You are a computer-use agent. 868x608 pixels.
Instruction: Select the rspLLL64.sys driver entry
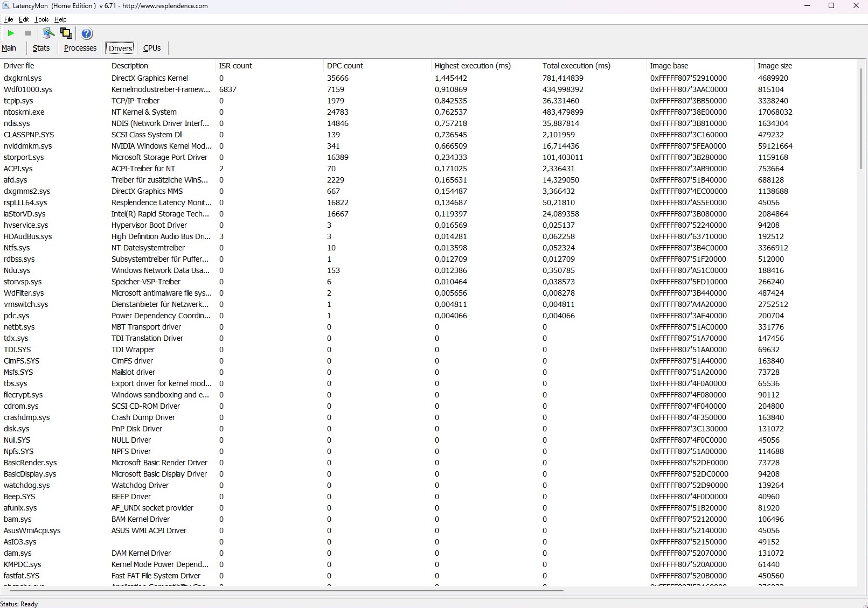25,202
